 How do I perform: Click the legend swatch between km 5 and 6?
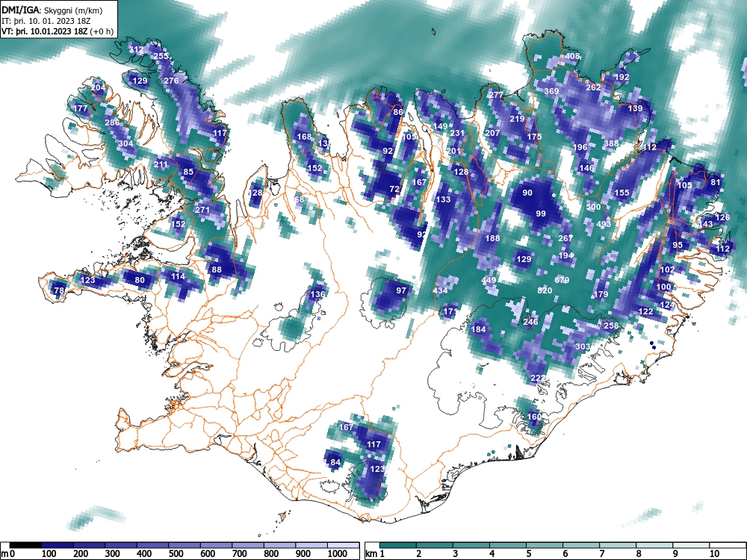[545, 545]
